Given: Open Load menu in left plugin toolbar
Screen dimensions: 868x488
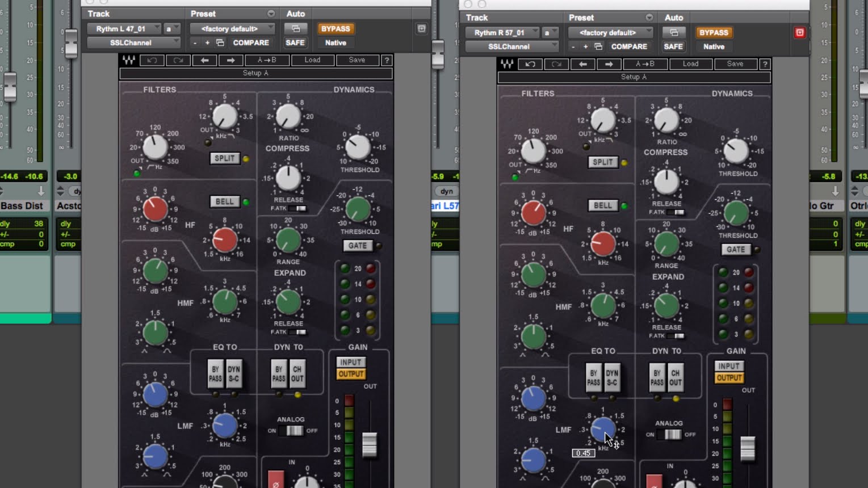Looking at the screenshot, I should coord(312,60).
